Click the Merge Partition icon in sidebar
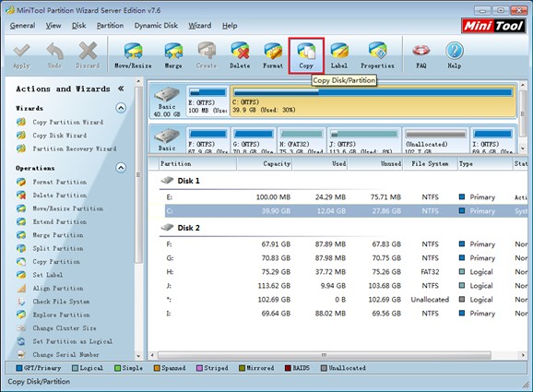The image size is (533, 392). pos(21,235)
